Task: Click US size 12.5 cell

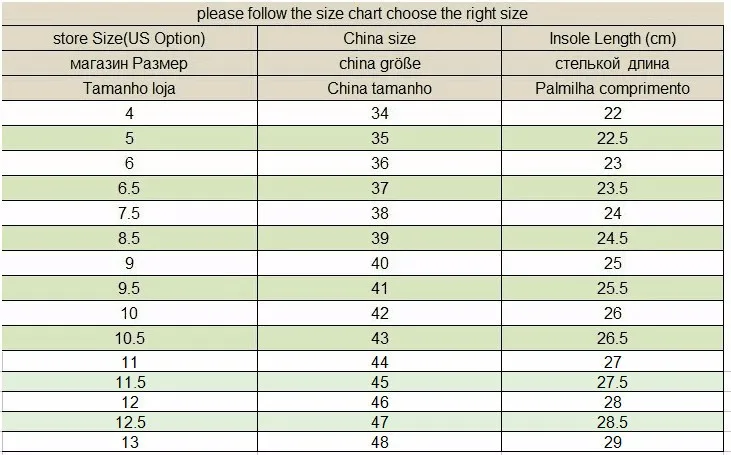Action: coord(129,422)
